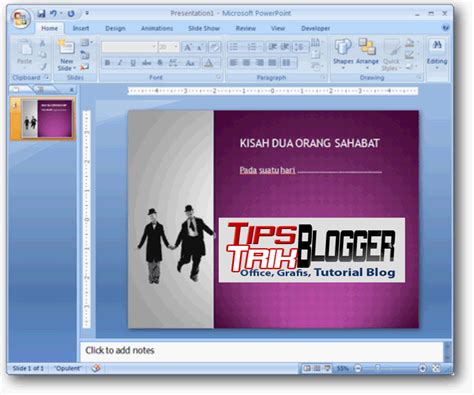
Task: Toggle Strikethrough text
Action: [146, 63]
